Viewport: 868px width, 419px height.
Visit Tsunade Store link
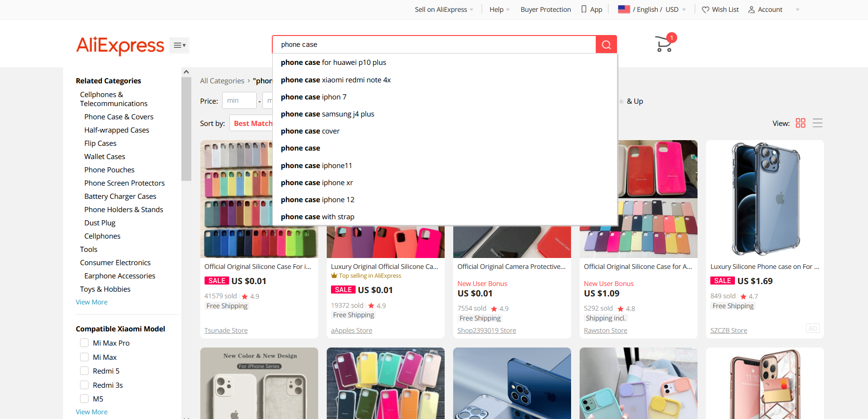[226, 330]
